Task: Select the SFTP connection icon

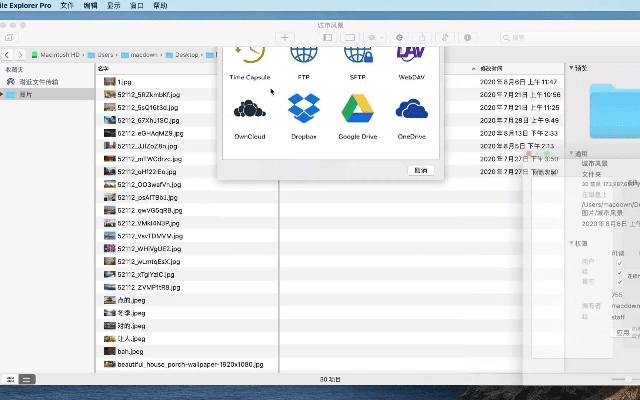Action: 357,55
